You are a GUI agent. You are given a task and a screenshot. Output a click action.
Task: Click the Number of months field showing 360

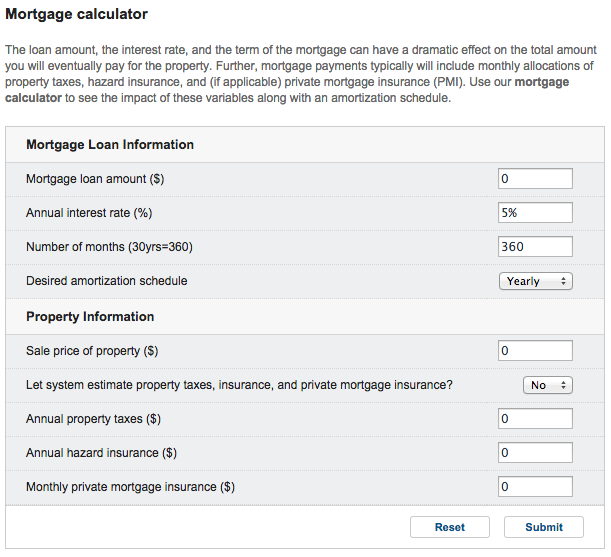(x=535, y=247)
